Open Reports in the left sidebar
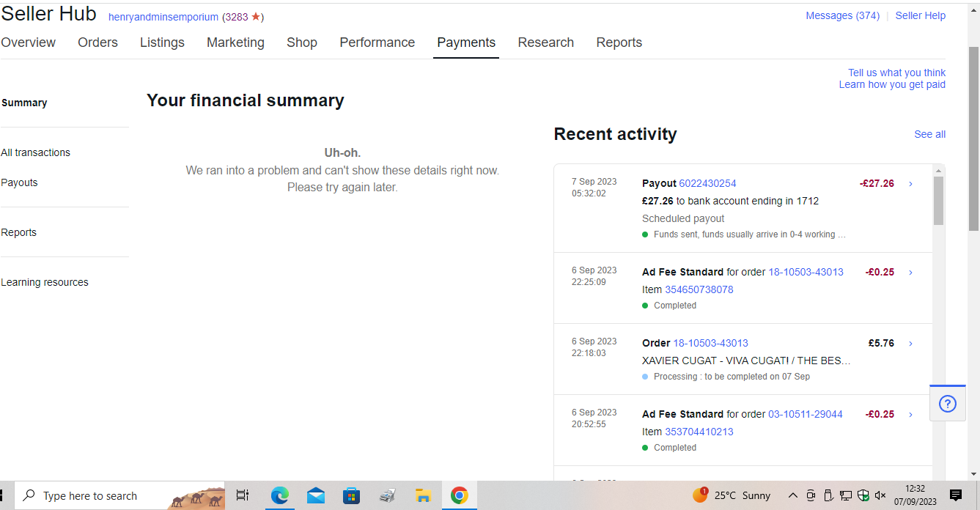980x510 pixels. click(19, 232)
